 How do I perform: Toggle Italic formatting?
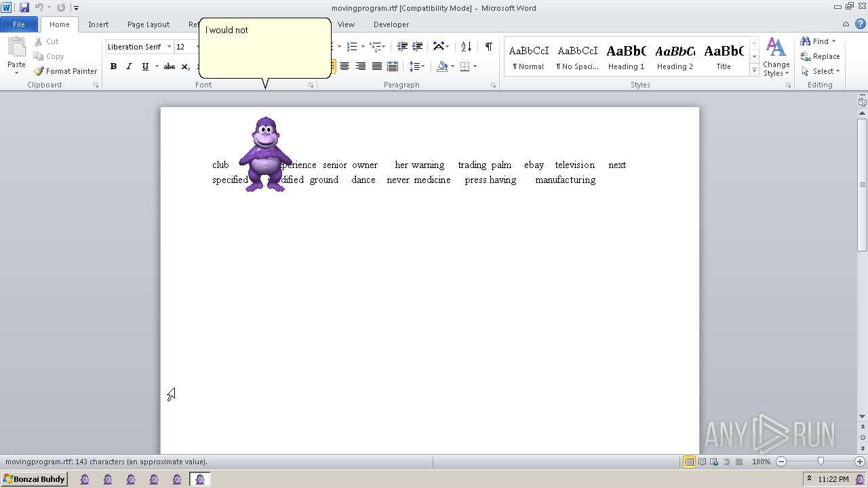point(129,66)
